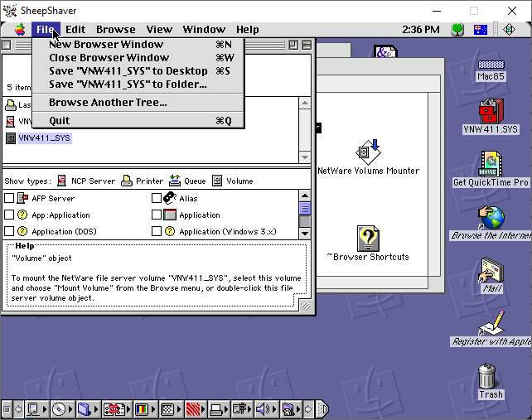Check the Alias checkbox
Image resolution: width=532 pixels, height=420 pixels.
(157, 198)
